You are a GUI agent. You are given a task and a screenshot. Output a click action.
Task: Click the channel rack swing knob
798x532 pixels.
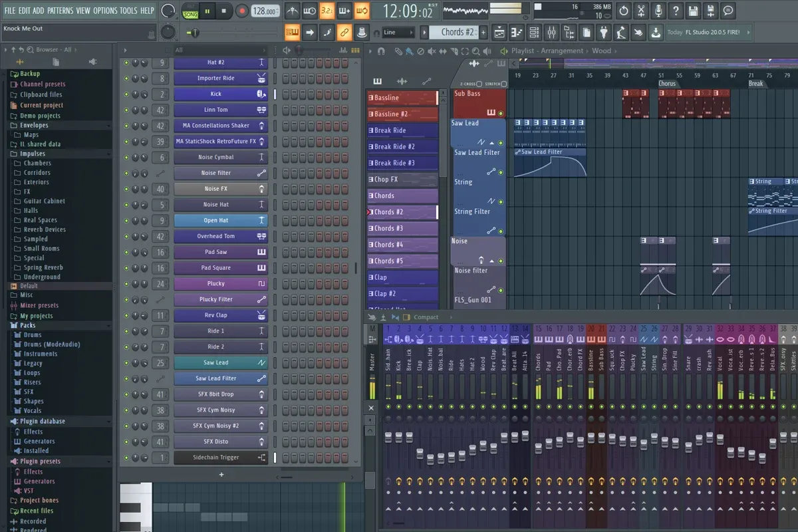pyautogui.click(x=299, y=50)
